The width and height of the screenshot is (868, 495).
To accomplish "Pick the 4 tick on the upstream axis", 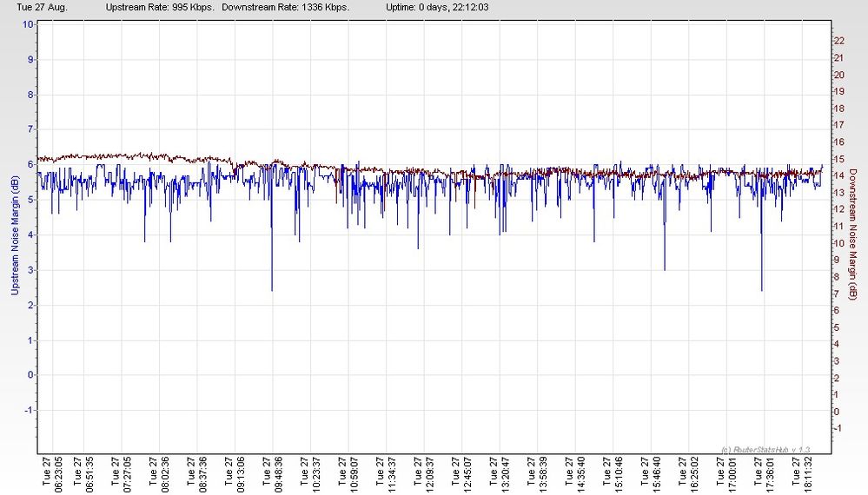I will pyautogui.click(x=30, y=235).
